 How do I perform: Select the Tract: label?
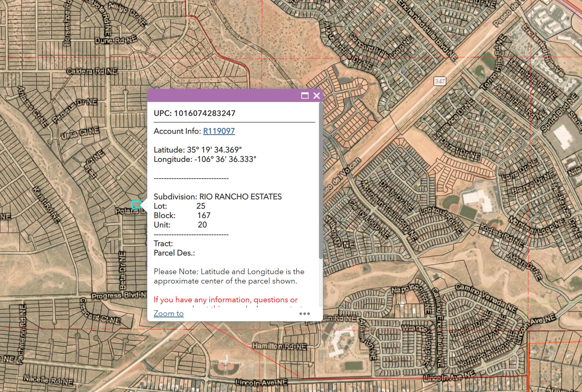(x=163, y=243)
